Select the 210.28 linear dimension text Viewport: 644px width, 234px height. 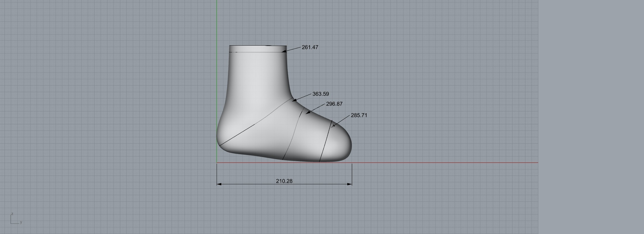pos(284,181)
